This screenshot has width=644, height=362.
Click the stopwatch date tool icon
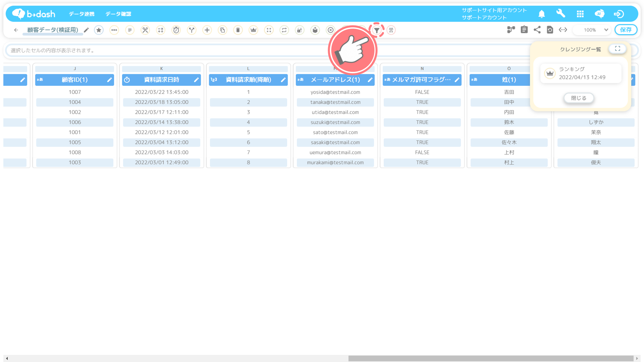coord(176,30)
